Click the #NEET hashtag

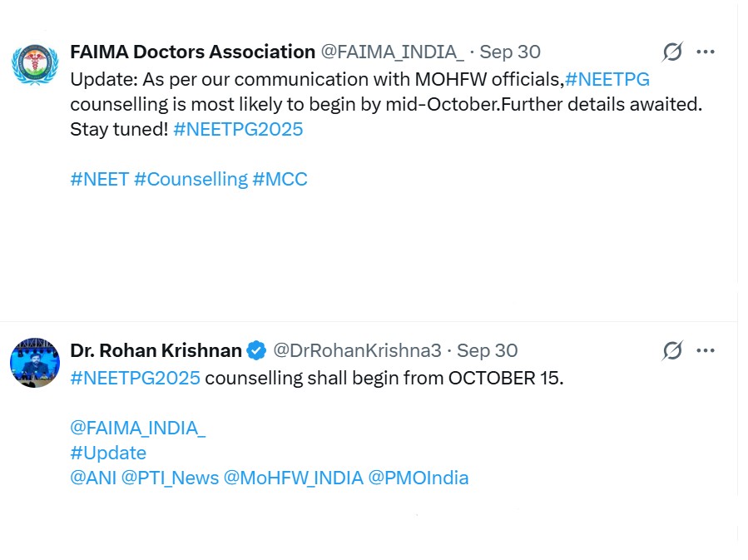pos(100,179)
